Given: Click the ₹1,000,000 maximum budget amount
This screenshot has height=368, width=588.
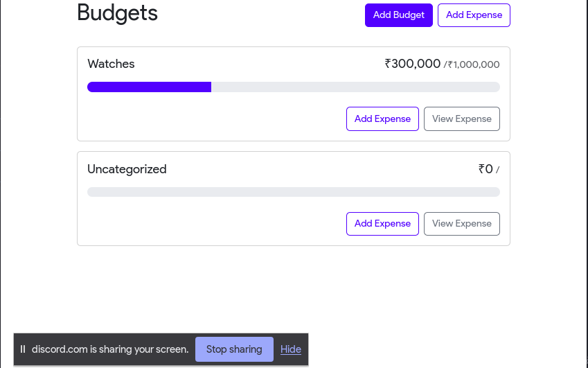Looking at the screenshot, I should pyautogui.click(x=474, y=64).
